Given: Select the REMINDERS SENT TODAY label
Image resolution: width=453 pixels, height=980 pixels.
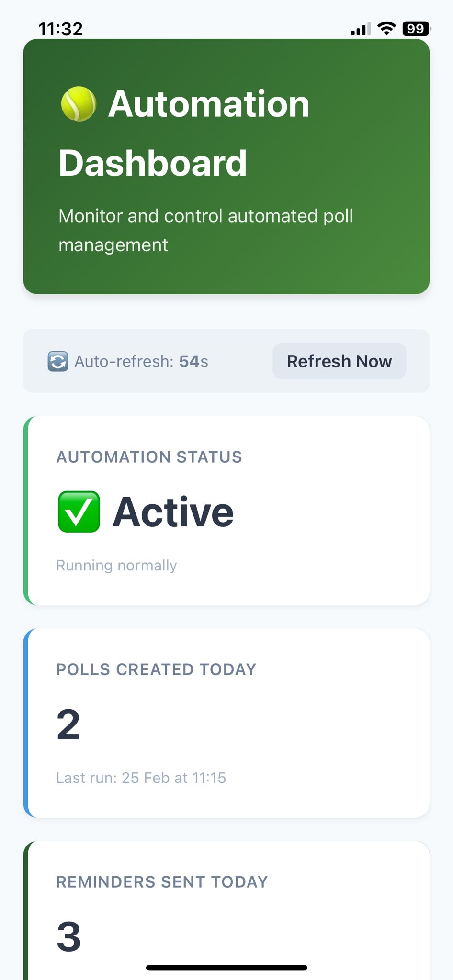Looking at the screenshot, I should pyautogui.click(x=162, y=882).
